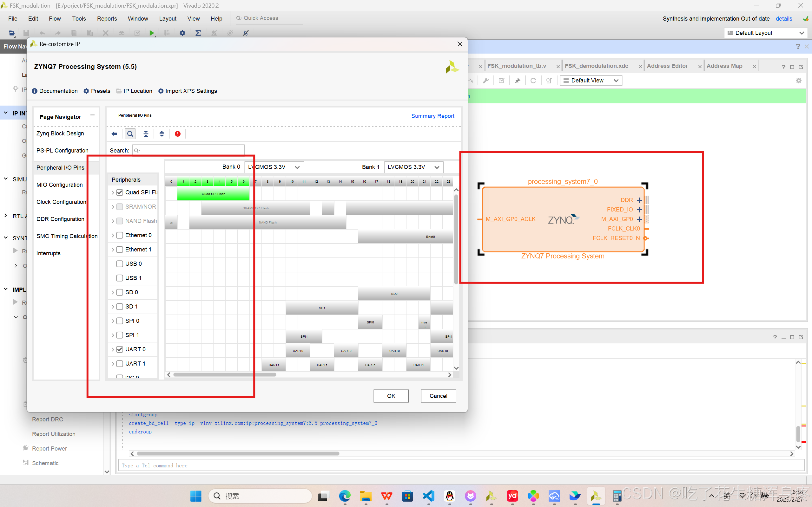
Task: Open Visual Studio Code from taskbar
Action: click(428, 496)
